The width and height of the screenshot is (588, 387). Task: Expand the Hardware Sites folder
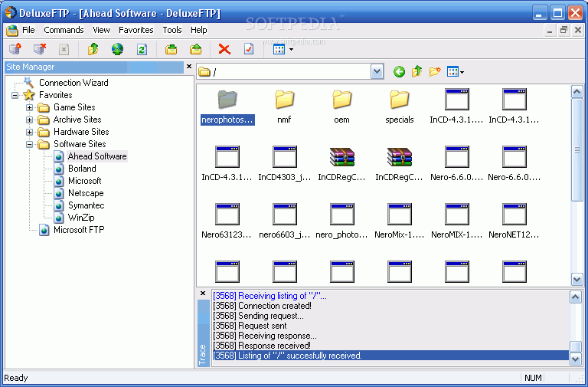pos(29,132)
